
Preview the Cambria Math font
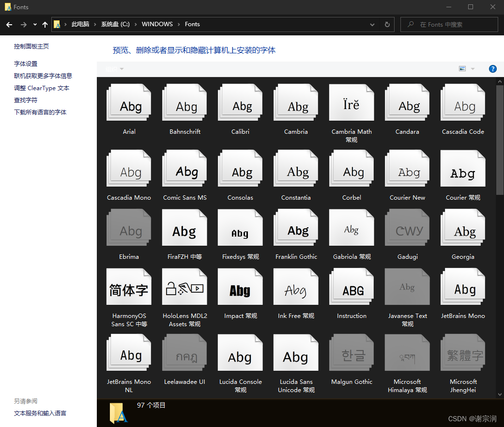[x=351, y=102]
